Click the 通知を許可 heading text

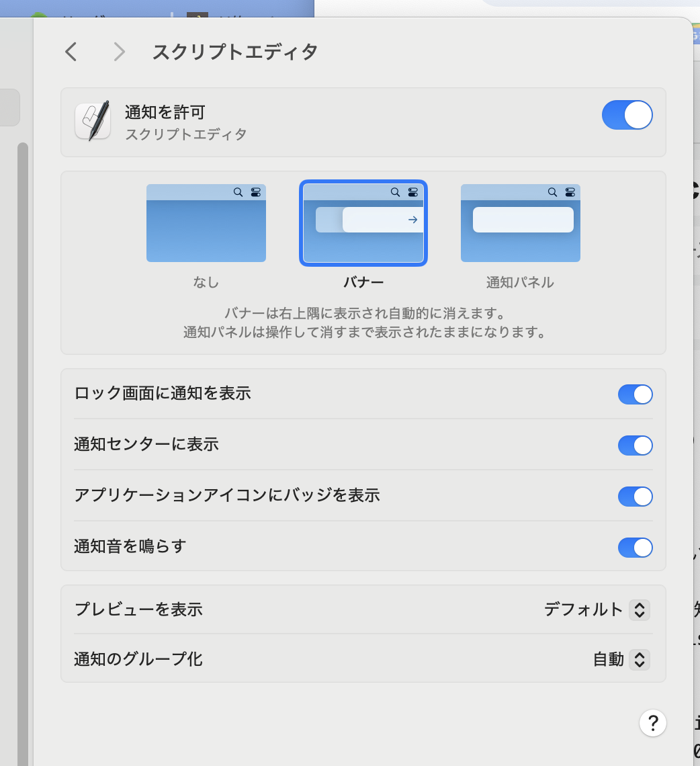[x=165, y=112]
